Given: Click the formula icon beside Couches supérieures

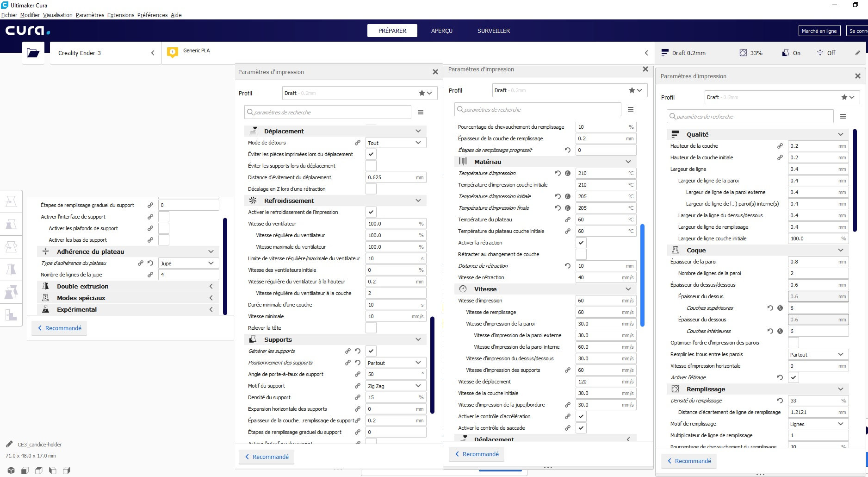Looking at the screenshot, I should [780, 308].
